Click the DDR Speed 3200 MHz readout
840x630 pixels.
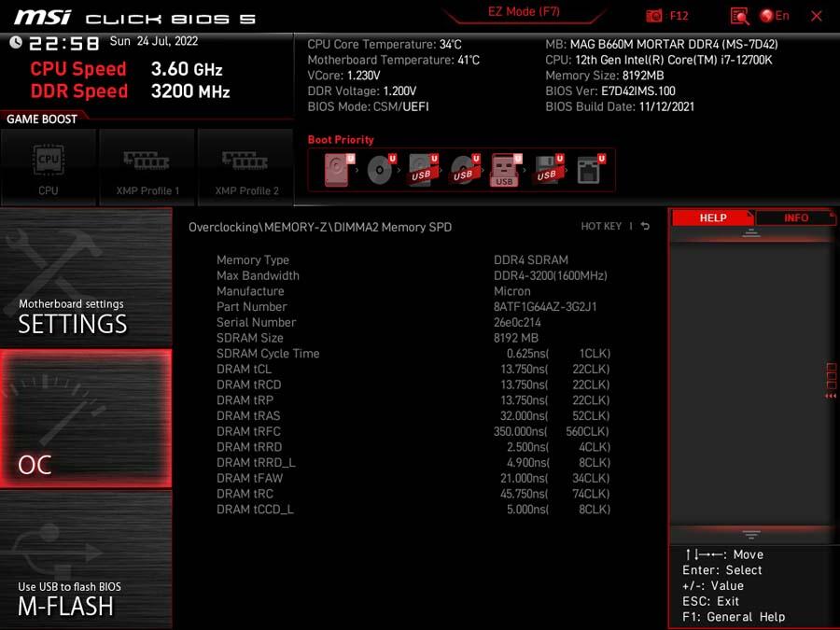point(130,91)
